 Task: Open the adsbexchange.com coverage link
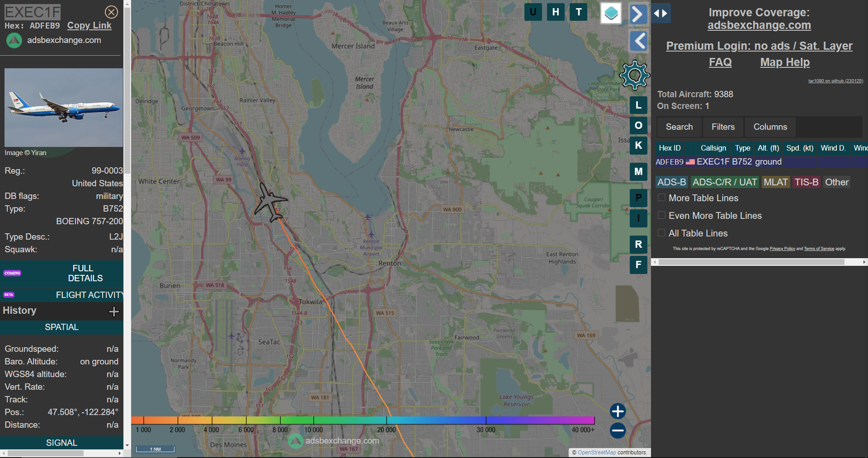pyautogui.click(x=759, y=25)
